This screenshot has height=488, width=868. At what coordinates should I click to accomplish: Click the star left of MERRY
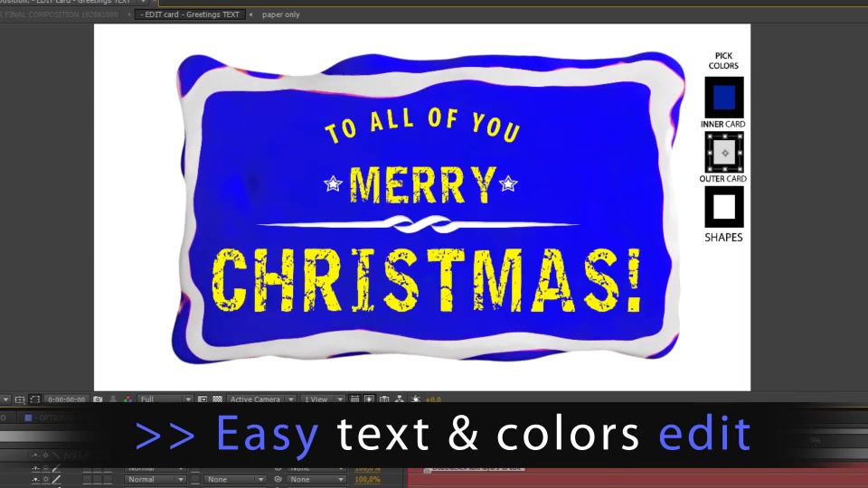(333, 183)
